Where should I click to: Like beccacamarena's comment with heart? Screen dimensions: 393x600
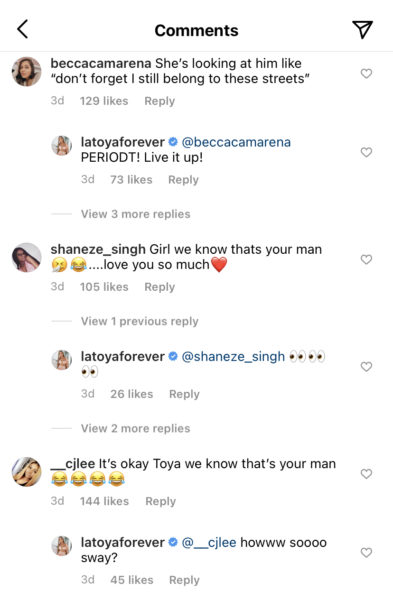coord(366,73)
